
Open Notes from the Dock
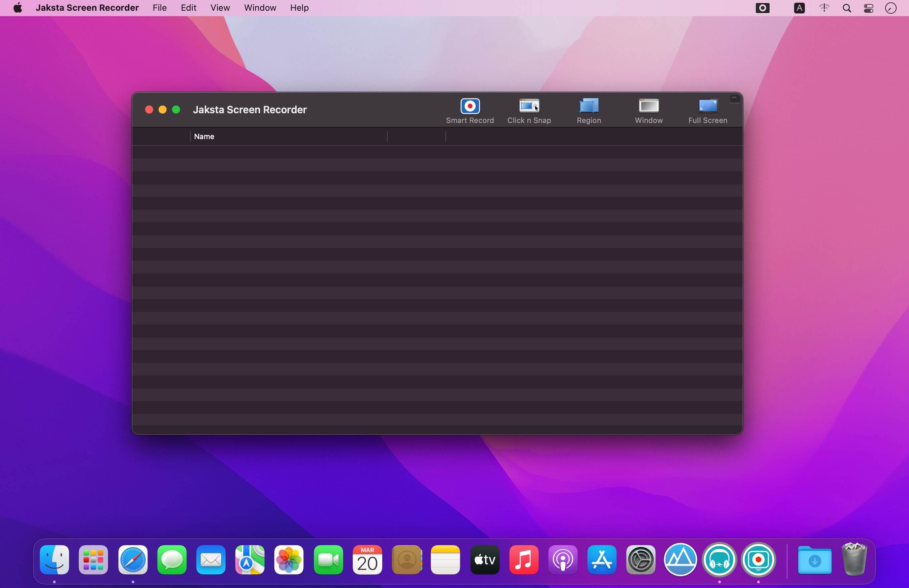445,559
